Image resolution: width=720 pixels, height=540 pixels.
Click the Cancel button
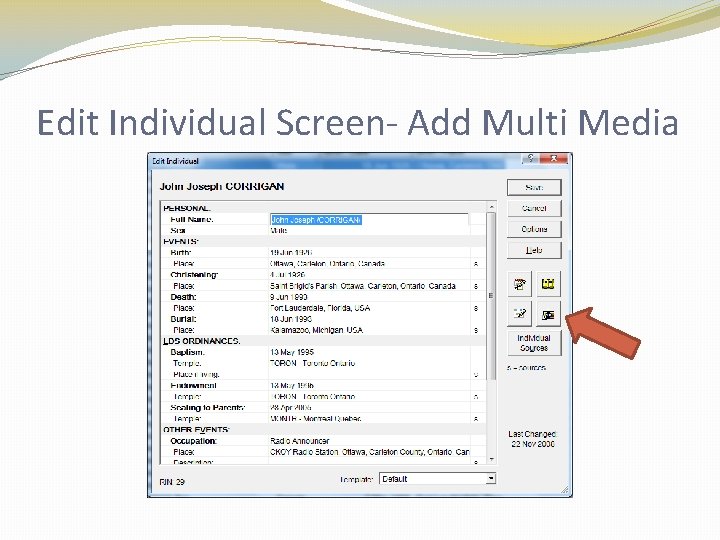pos(534,208)
